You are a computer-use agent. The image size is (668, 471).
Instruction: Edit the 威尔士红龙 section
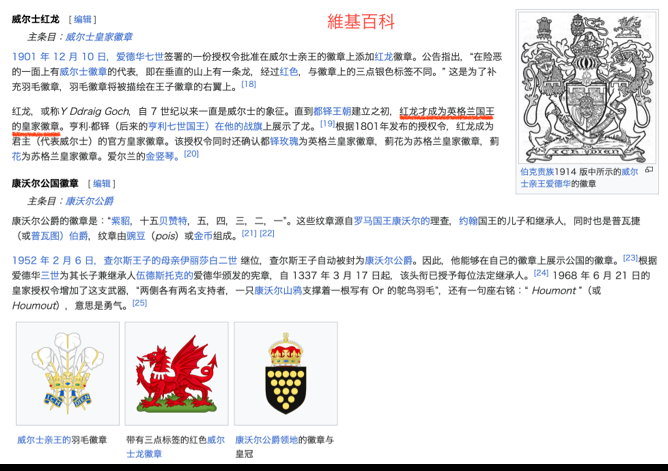click(x=83, y=19)
